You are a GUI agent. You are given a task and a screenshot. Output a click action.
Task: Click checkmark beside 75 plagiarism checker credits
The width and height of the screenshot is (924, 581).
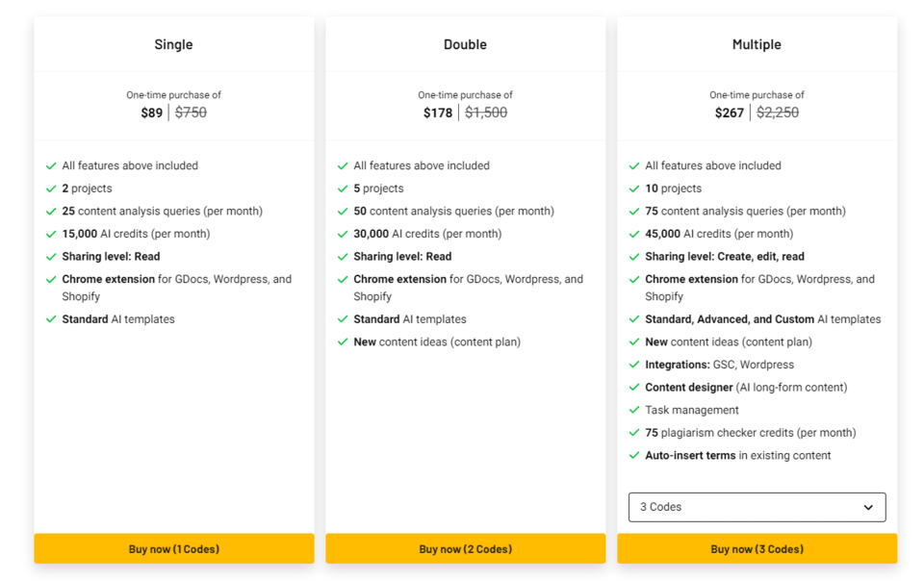click(x=634, y=433)
